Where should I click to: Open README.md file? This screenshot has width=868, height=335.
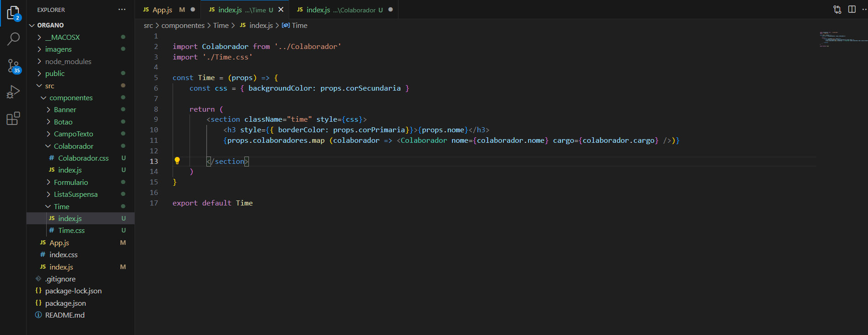click(81, 315)
